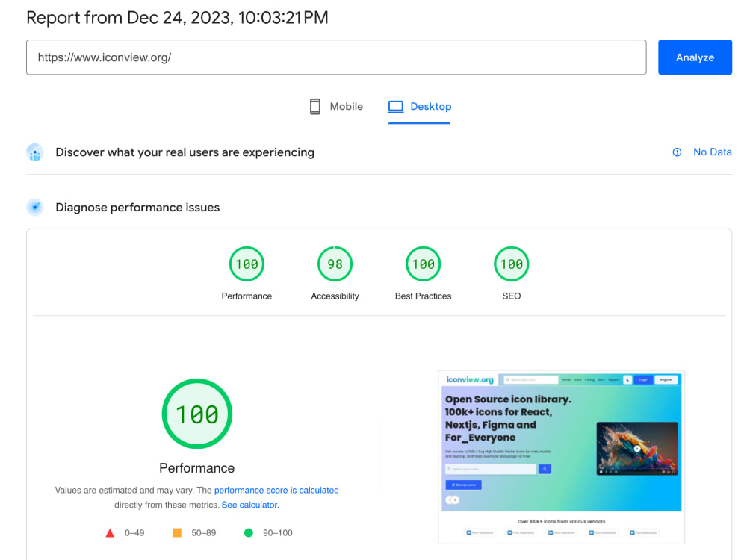Click the 'Report from Dec 24, 2023' title

(x=177, y=18)
